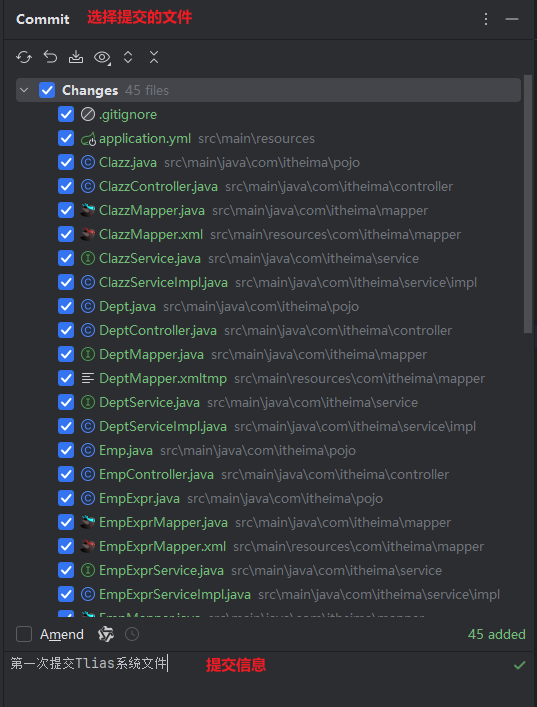Uncheck the .gitignore checkbox

(x=66, y=115)
